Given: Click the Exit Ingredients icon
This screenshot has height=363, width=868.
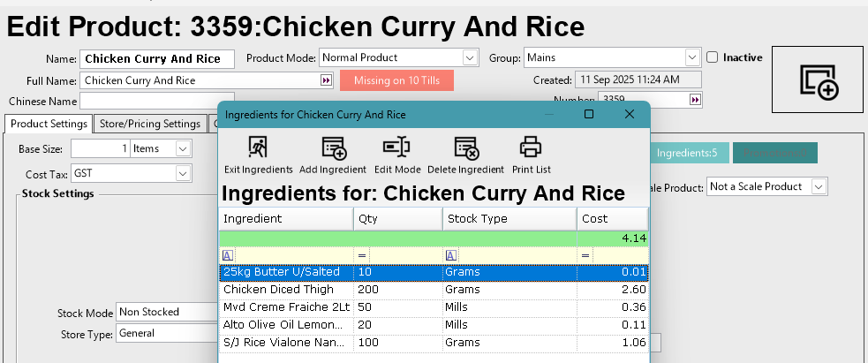Looking at the screenshot, I should [258, 147].
